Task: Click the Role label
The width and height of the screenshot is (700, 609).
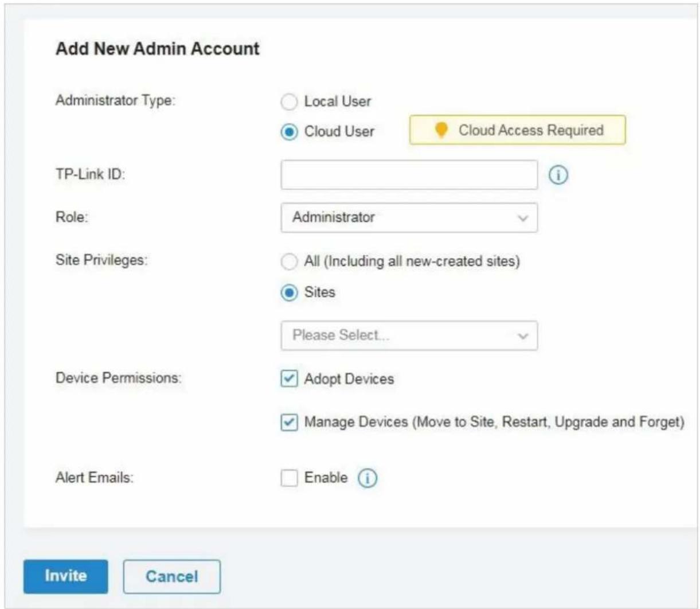Action: click(72, 217)
